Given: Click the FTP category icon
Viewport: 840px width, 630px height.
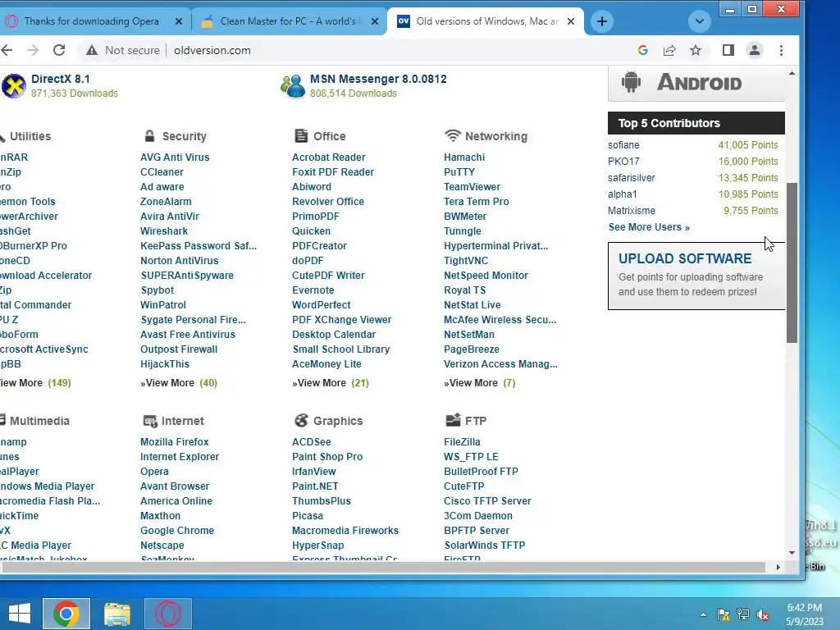Looking at the screenshot, I should [x=453, y=420].
